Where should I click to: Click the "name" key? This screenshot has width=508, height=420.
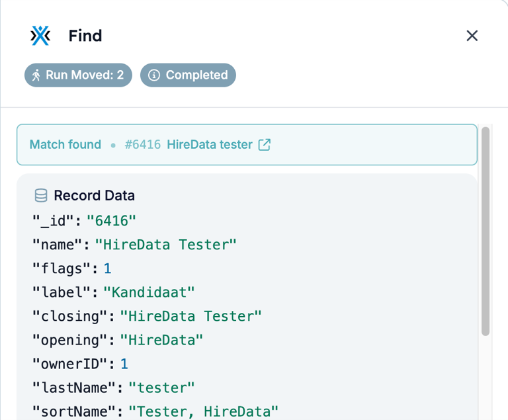pos(58,245)
